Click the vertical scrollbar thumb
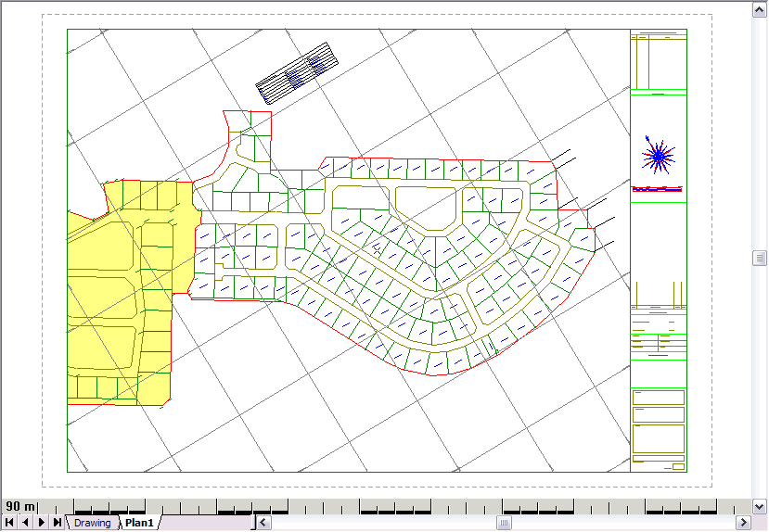Screen dimensions: 769x532 click(x=760, y=258)
